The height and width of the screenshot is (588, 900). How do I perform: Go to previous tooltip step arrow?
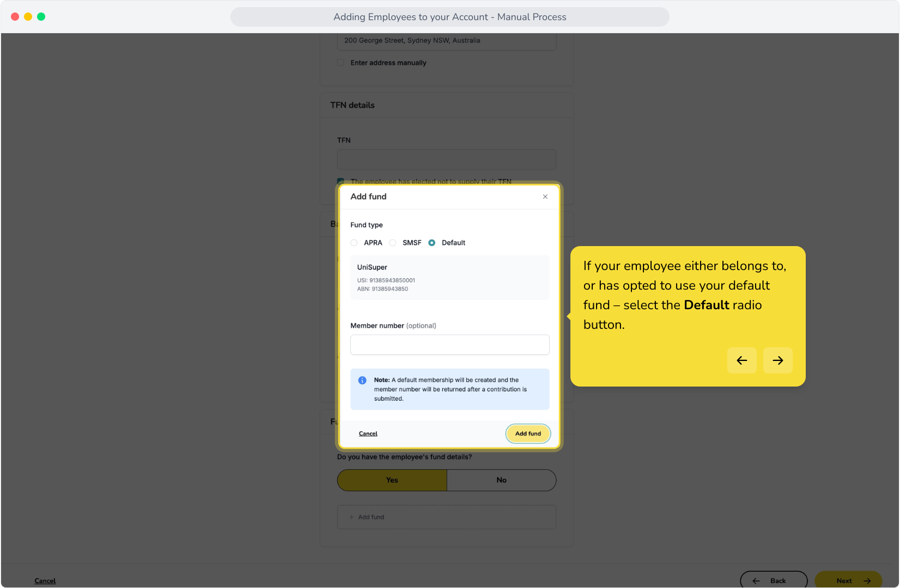tap(741, 360)
